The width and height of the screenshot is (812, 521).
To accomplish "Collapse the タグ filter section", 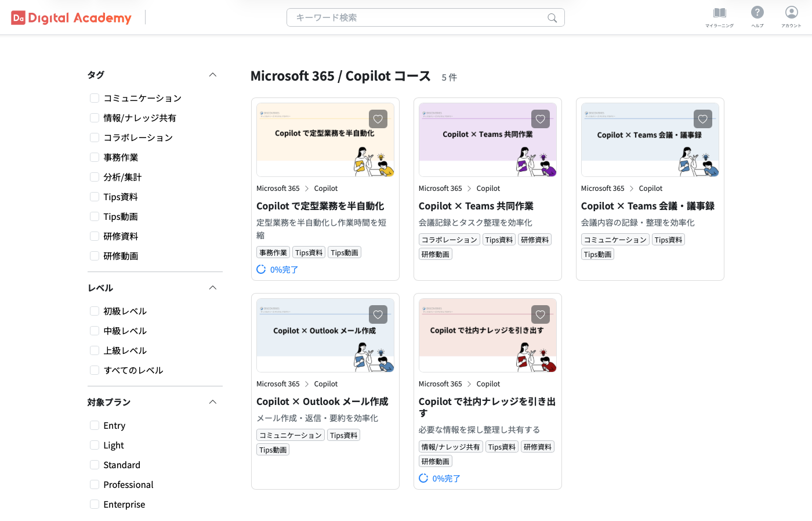I will (x=213, y=75).
